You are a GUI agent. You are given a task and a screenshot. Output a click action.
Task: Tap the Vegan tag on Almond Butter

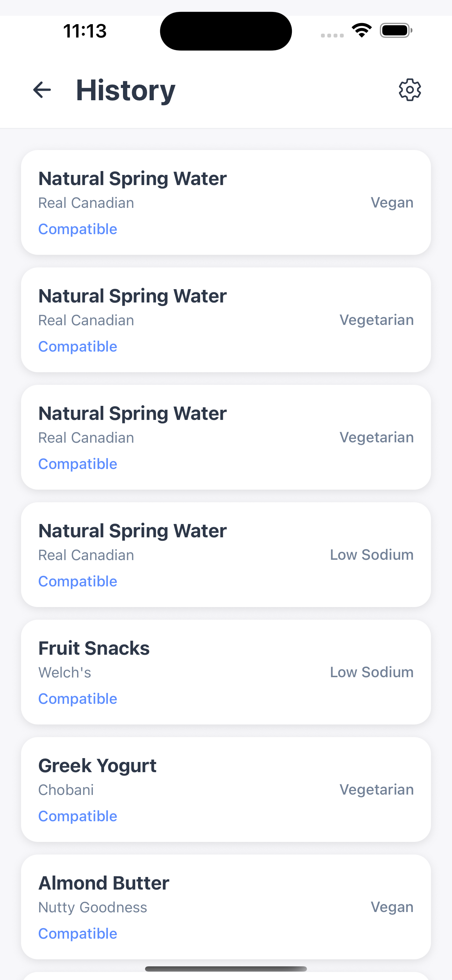click(x=392, y=907)
